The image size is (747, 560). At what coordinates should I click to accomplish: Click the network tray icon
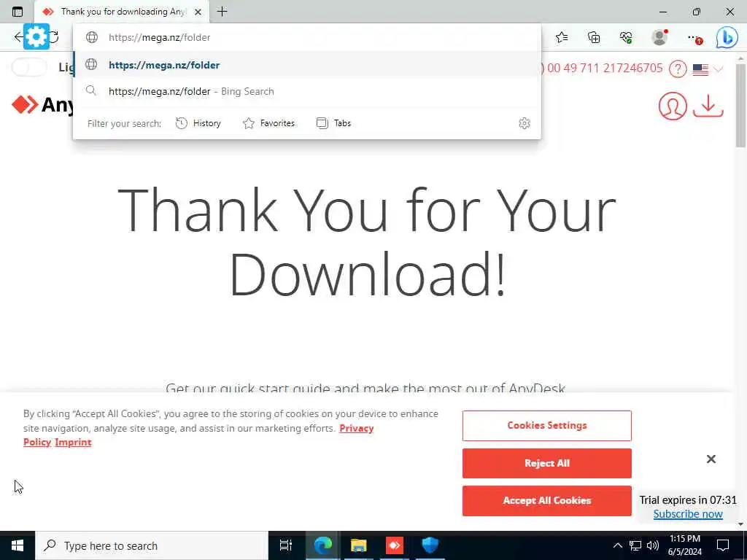(x=635, y=545)
